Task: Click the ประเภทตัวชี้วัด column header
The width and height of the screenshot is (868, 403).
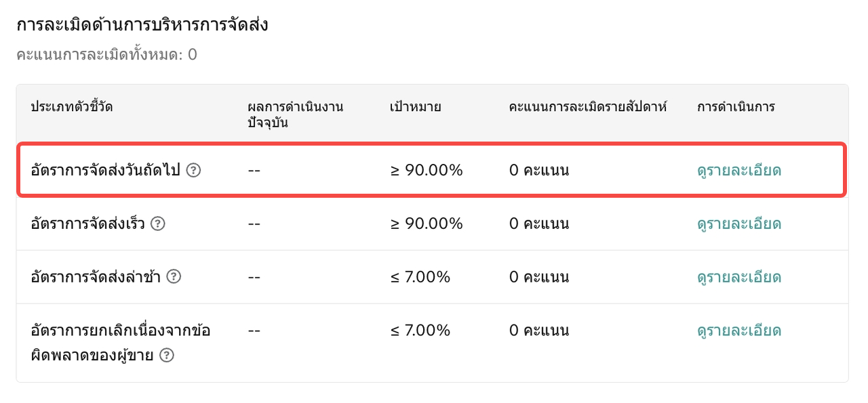Action: (x=72, y=107)
